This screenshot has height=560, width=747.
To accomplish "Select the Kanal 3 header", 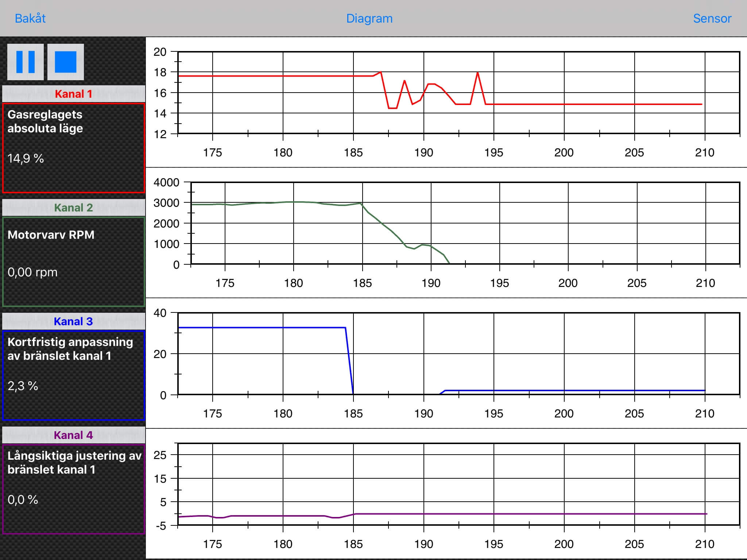I will coord(73,322).
